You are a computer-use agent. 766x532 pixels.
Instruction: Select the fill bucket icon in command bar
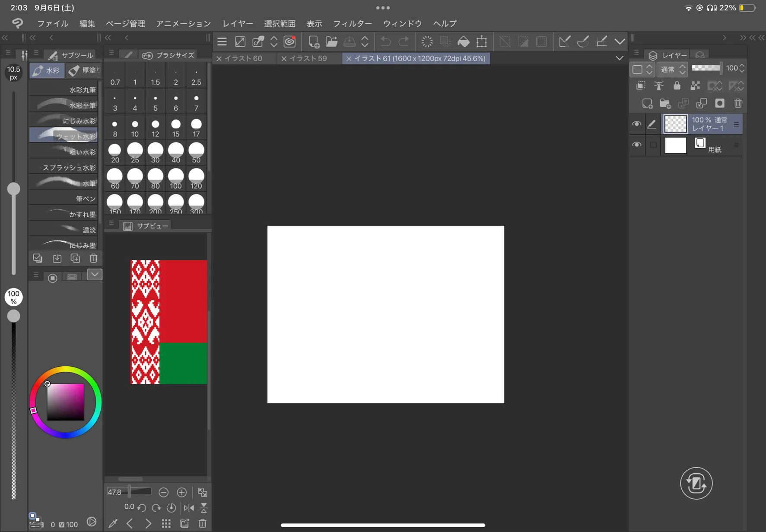coord(464,41)
